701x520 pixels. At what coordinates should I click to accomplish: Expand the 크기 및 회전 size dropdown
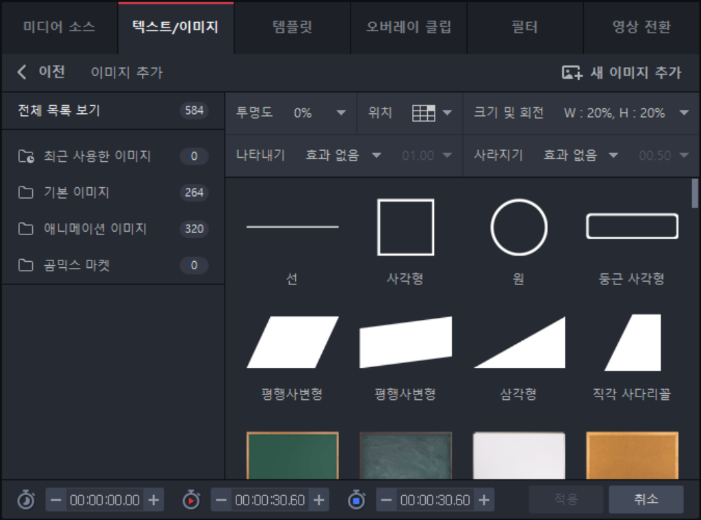pos(684,113)
